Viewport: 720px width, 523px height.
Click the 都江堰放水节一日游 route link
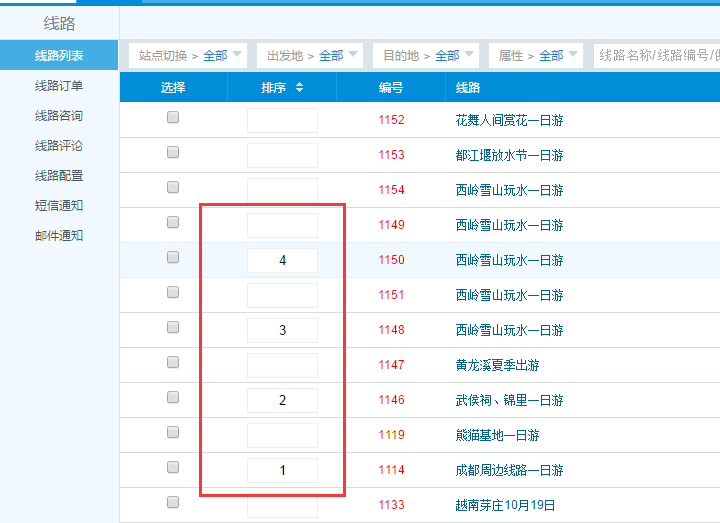pyautogui.click(x=509, y=155)
